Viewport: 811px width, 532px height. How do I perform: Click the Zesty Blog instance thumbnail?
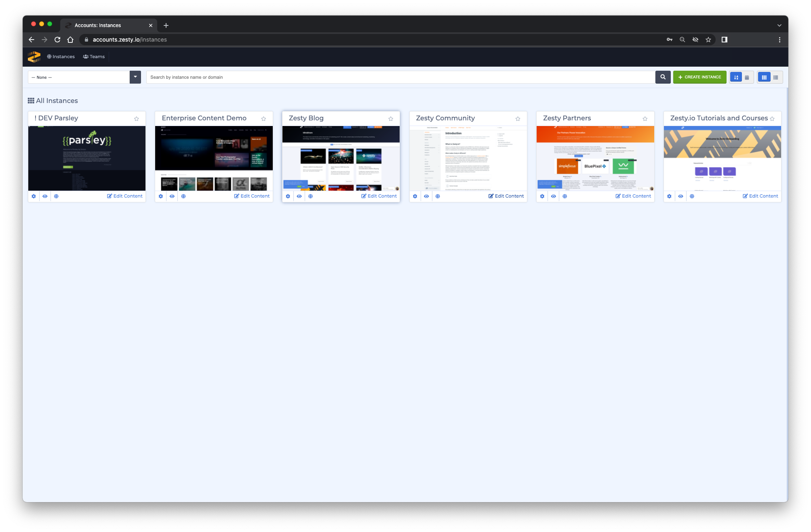(x=340, y=158)
